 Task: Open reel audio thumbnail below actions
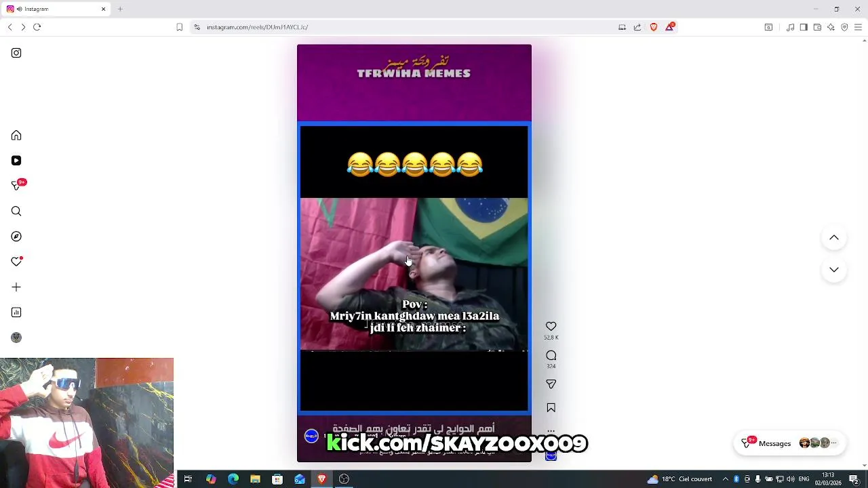551,455
